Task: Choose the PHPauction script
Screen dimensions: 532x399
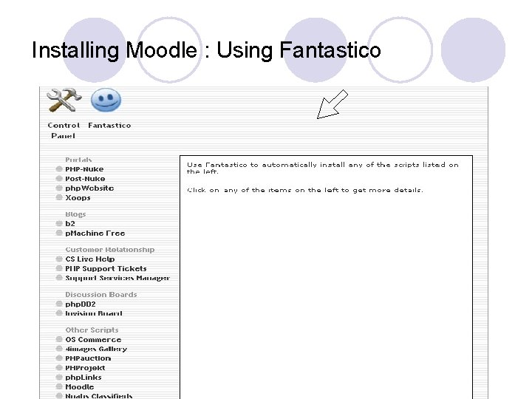Action: (x=88, y=358)
